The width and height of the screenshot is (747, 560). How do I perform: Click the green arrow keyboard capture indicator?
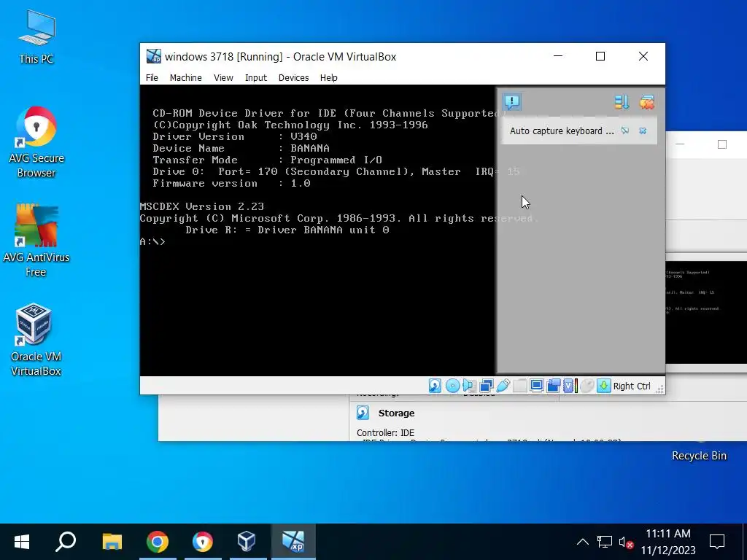[603, 386]
